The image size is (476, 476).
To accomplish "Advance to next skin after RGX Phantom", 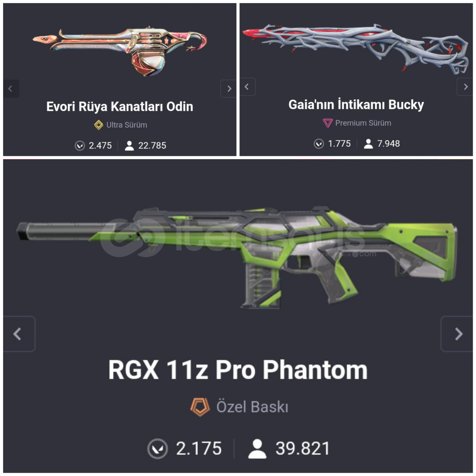I will pyautogui.click(x=457, y=334).
